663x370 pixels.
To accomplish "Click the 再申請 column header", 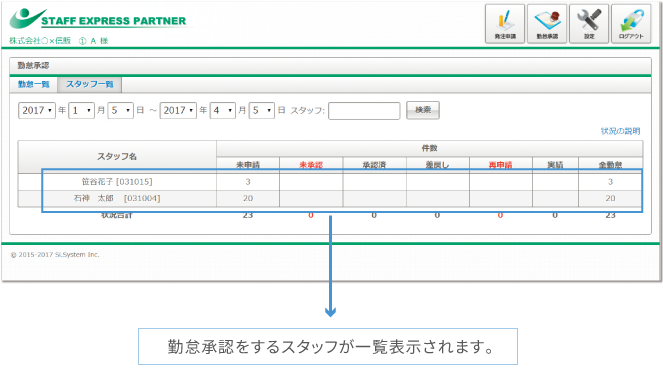I will [x=501, y=164].
